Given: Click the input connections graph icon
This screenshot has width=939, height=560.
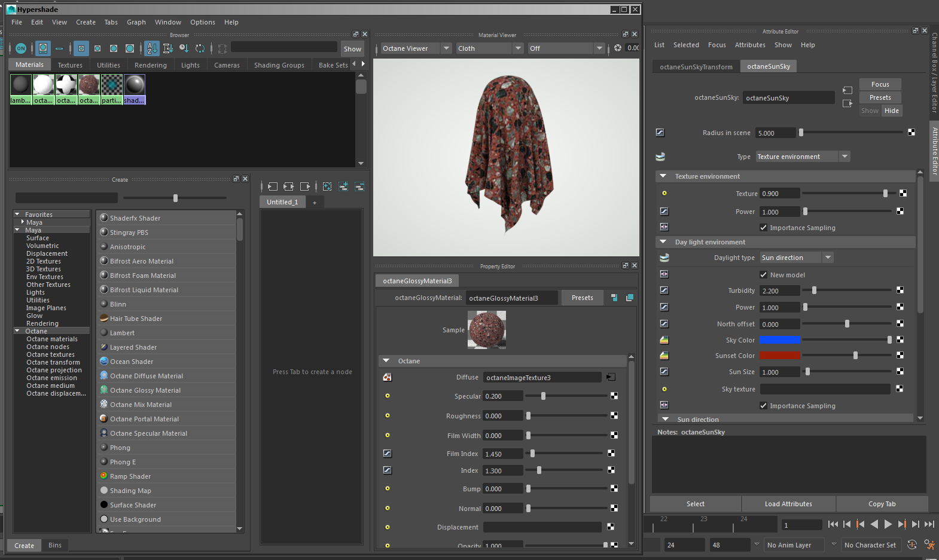Looking at the screenshot, I should [273, 186].
